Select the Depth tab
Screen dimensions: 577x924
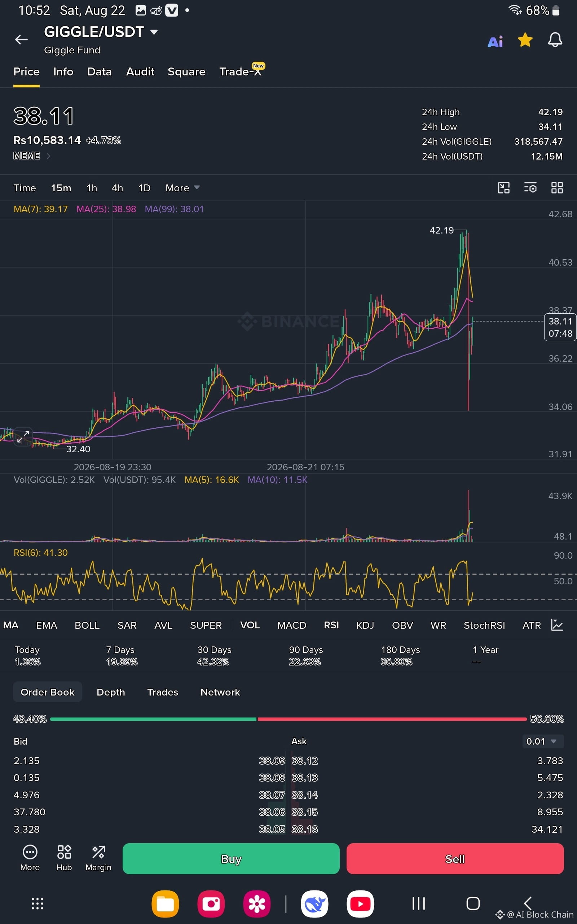[x=111, y=692]
